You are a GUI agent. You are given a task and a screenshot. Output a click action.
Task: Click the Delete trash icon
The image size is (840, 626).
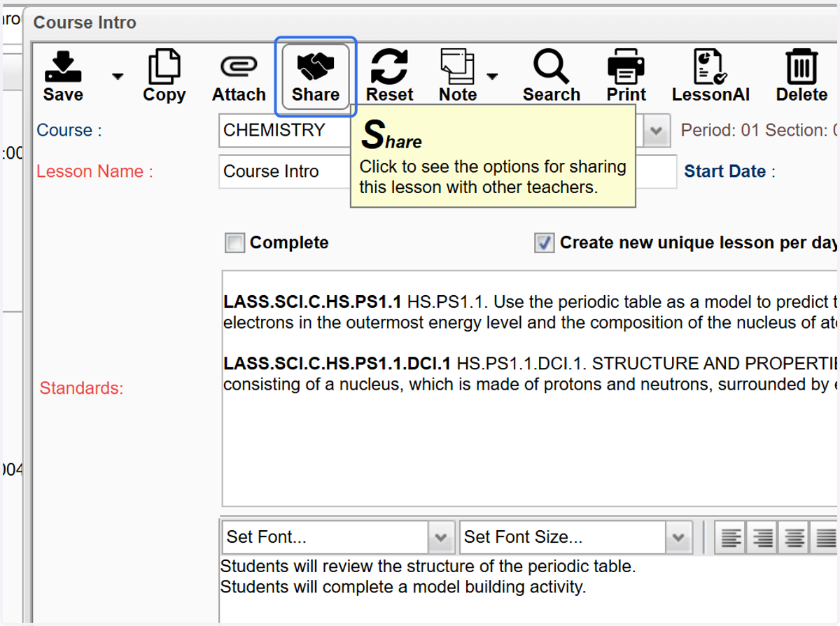(801, 76)
